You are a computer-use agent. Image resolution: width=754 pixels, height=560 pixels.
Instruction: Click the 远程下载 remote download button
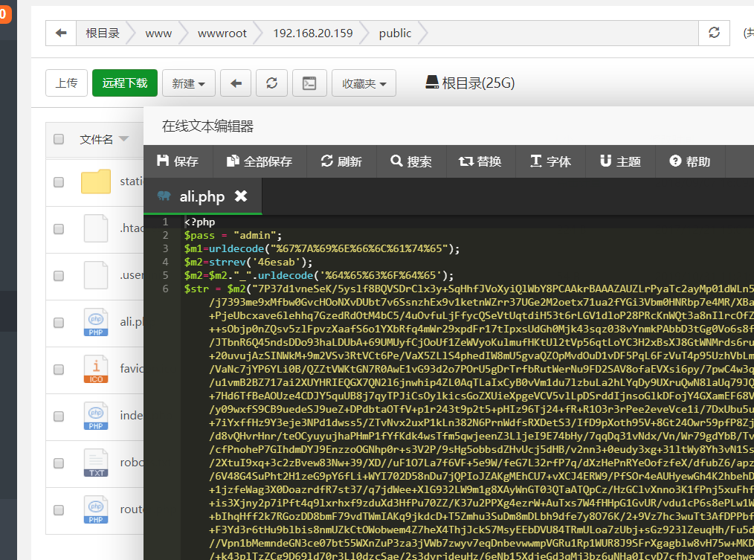pos(124,83)
